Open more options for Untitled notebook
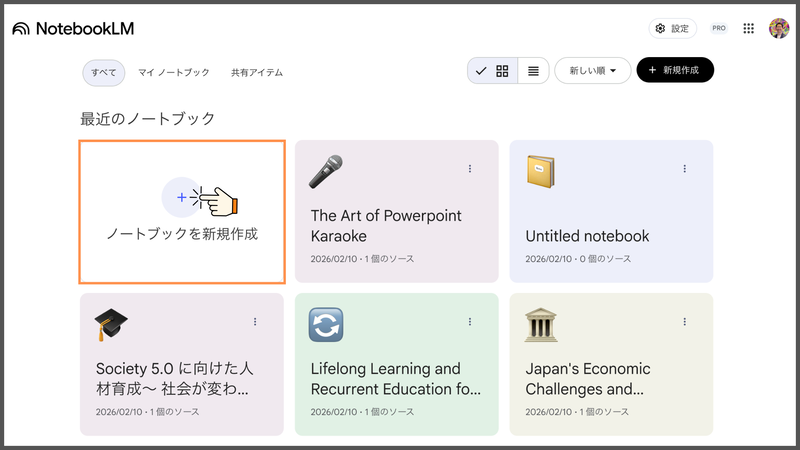This screenshot has height=450, width=800. 685,169
